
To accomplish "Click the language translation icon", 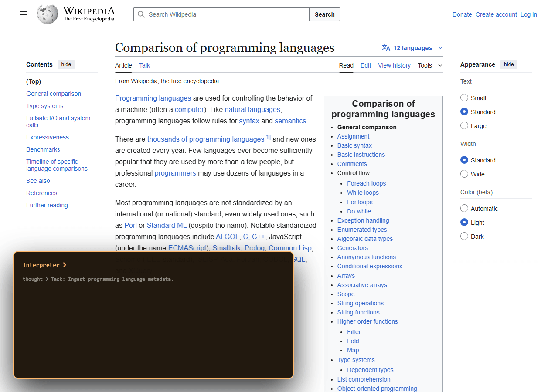I will tap(386, 48).
